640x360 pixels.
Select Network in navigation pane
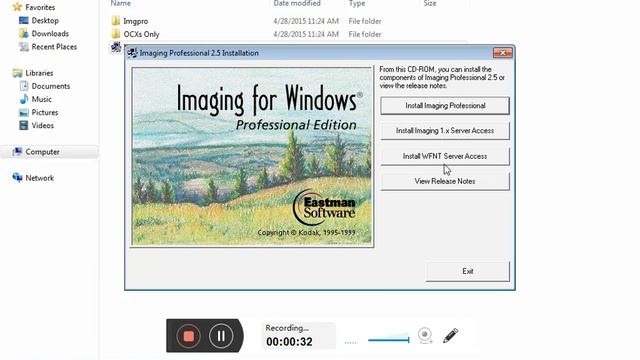[x=40, y=178]
